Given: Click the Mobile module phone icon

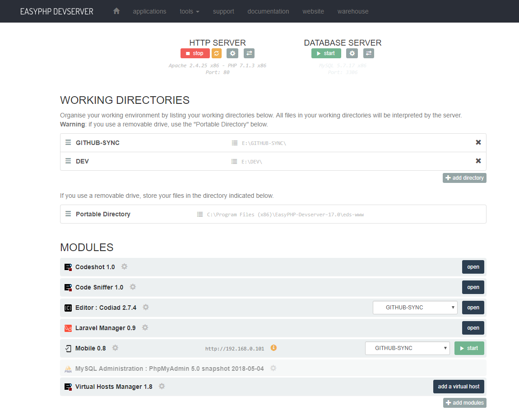Looking at the screenshot, I should (68, 349).
